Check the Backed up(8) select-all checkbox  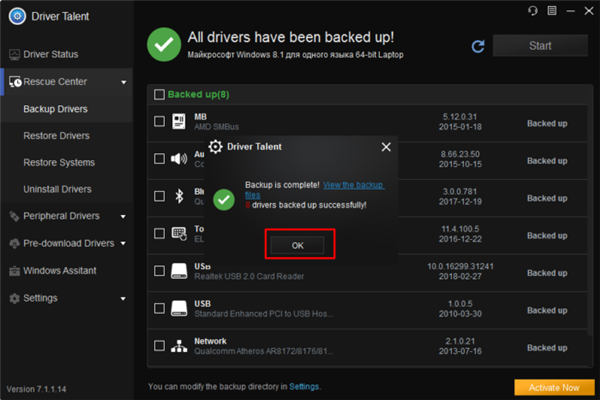(159, 95)
